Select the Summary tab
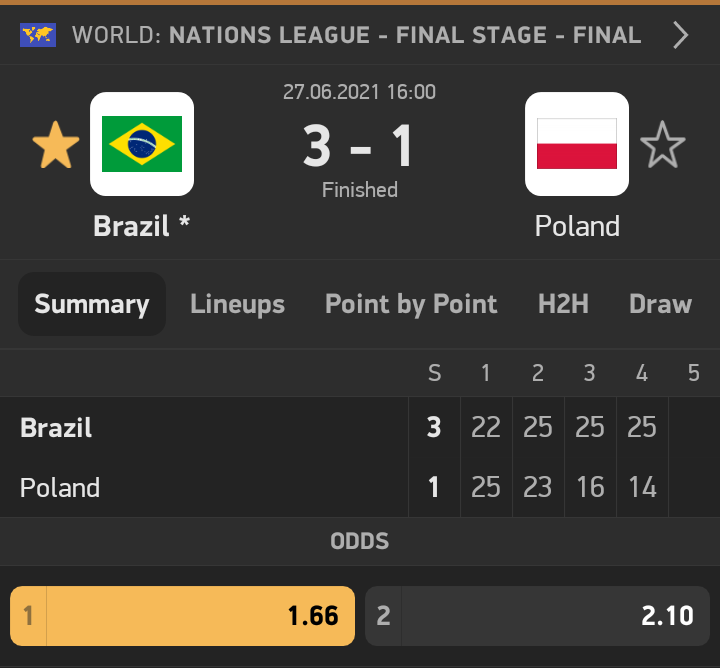 point(92,304)
